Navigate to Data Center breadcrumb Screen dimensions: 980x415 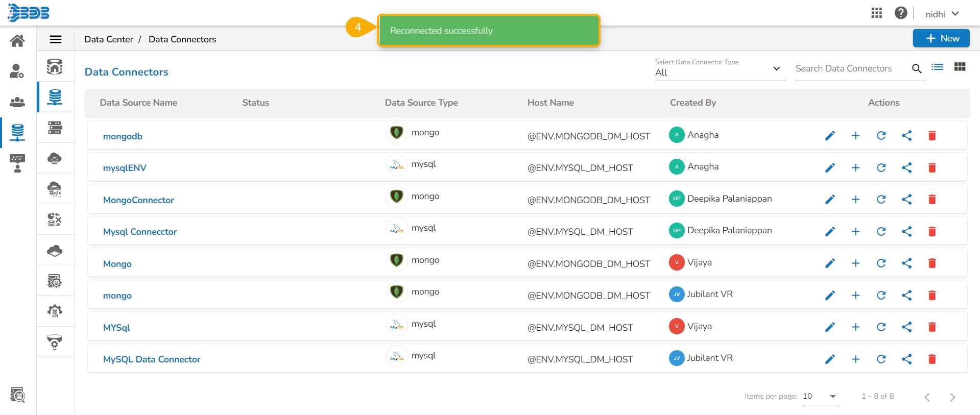tap(108, 39)
